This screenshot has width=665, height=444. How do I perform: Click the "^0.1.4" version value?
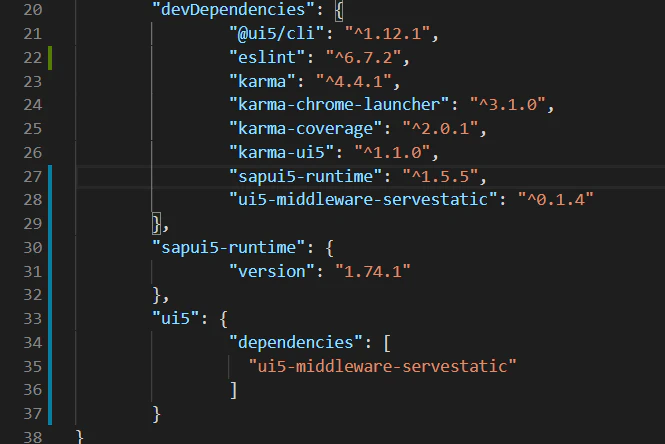tap(556, 199)
